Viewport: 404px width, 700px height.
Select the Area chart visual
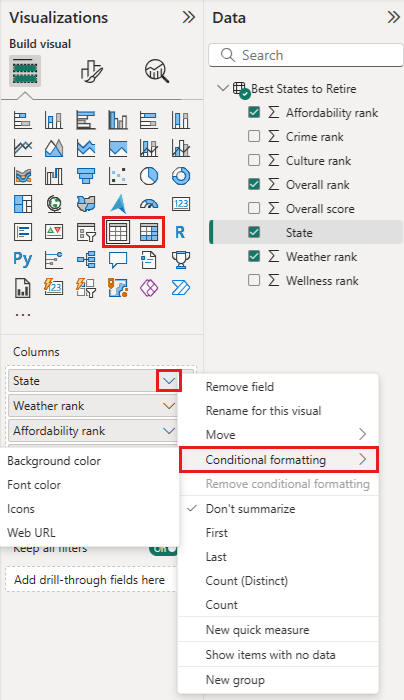(x=54, y=148)
